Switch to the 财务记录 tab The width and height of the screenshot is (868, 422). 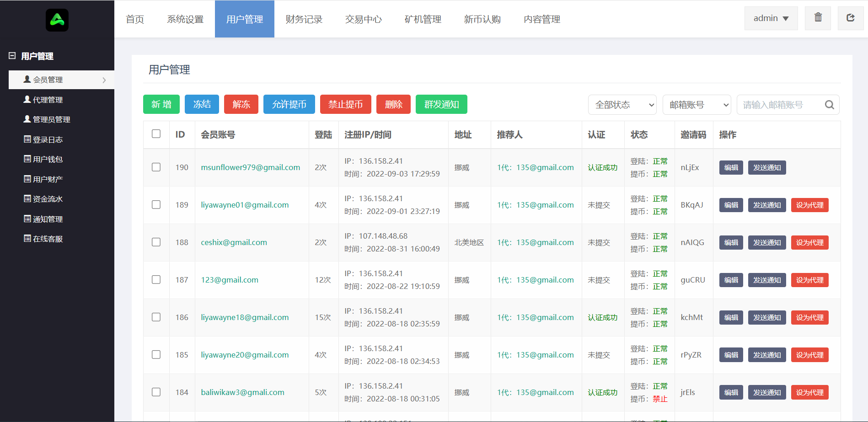tap(304, 19)
